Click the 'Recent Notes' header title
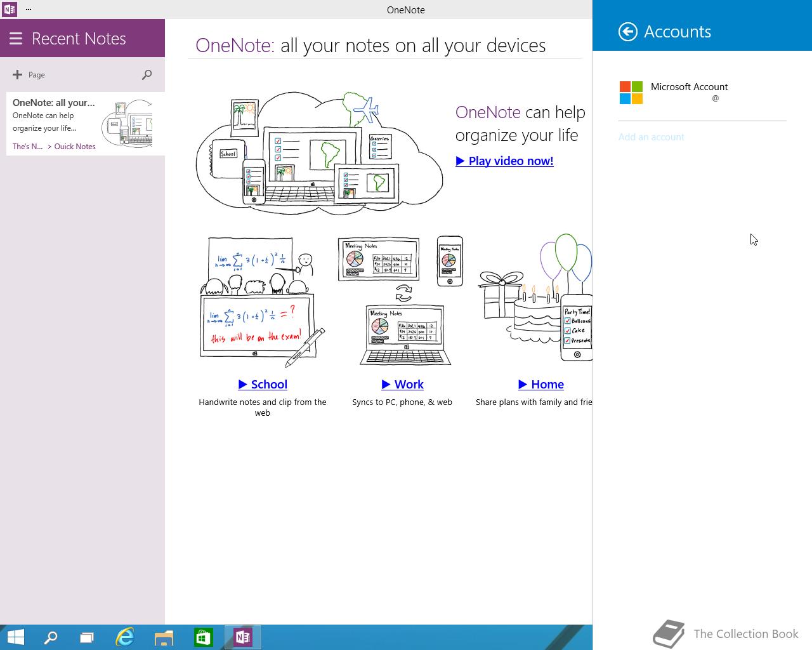Image resolution: width=812 pixels, height=650 pixels. pos(79,39)
